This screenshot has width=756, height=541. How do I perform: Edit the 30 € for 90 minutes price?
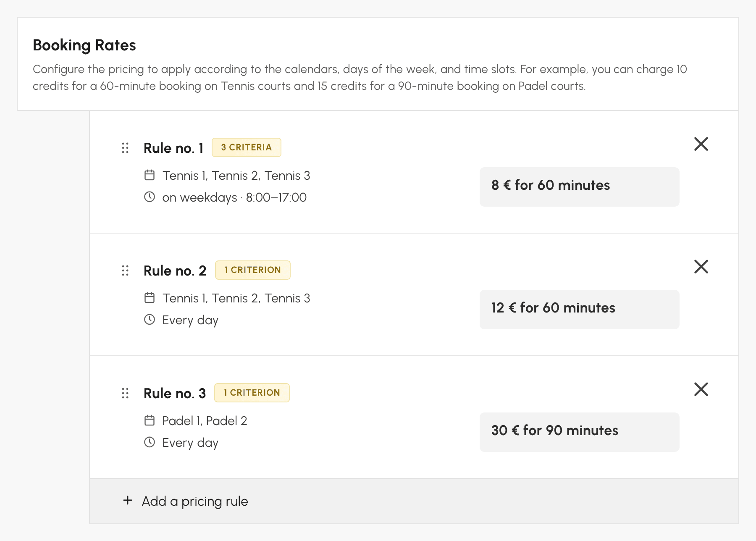coord(579,432)
